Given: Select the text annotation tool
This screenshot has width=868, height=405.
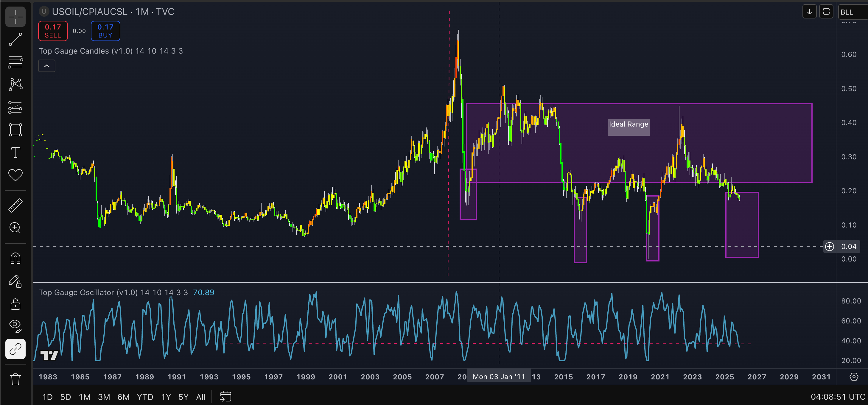Looking at the screenshot, I should (15, 153).
